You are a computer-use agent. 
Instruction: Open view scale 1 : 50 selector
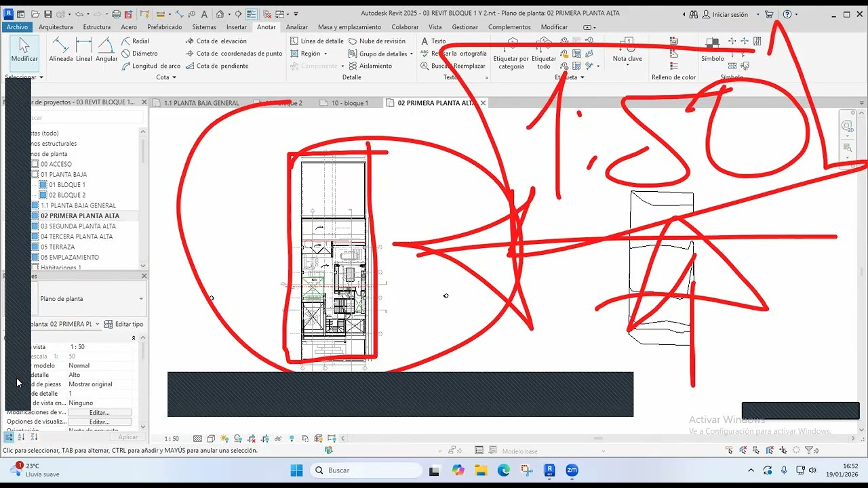[172, 439]
